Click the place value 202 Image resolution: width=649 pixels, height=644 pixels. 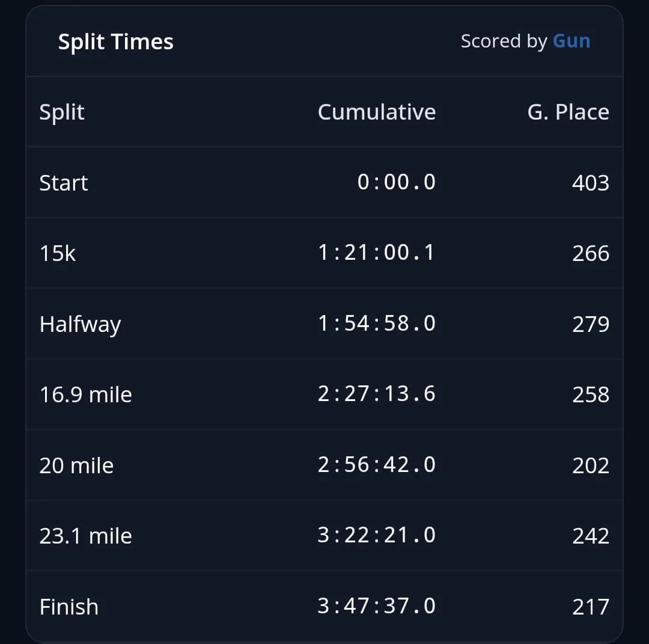[591, 465]
